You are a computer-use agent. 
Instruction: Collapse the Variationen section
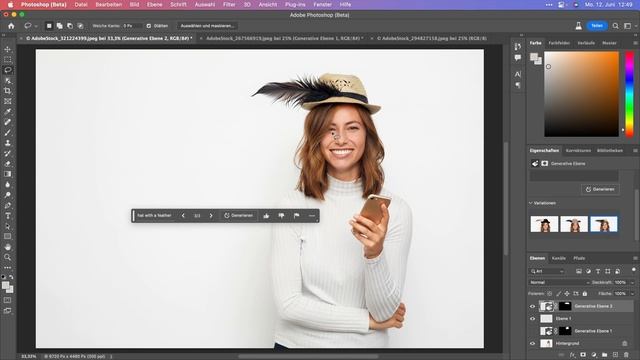click(x=531, y=203)
